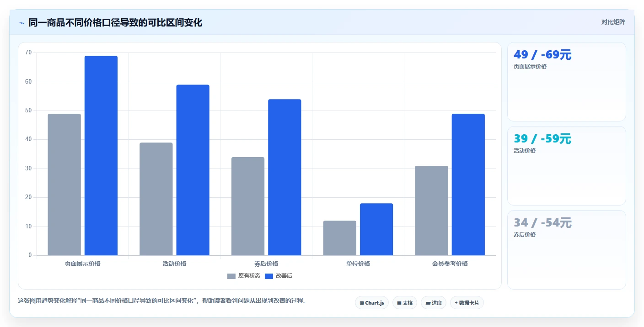Click the 34 / -54元 card value
Image resolution: width=644 pixels, height=327 pixels.
coord(542,223)
